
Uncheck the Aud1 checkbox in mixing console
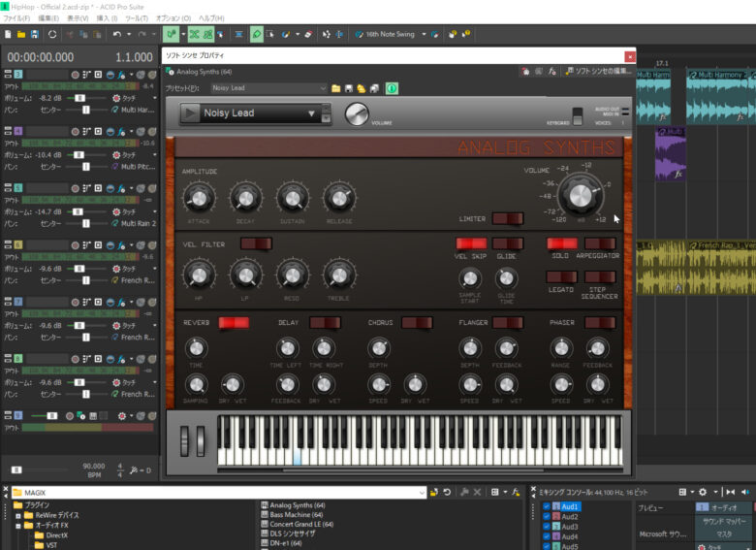(x=547, y=506)
